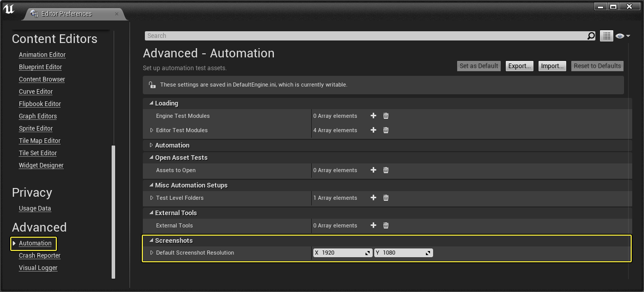Open the eye view options menu
The width and height of the screenshot is (644, 292).
point(623,36)
